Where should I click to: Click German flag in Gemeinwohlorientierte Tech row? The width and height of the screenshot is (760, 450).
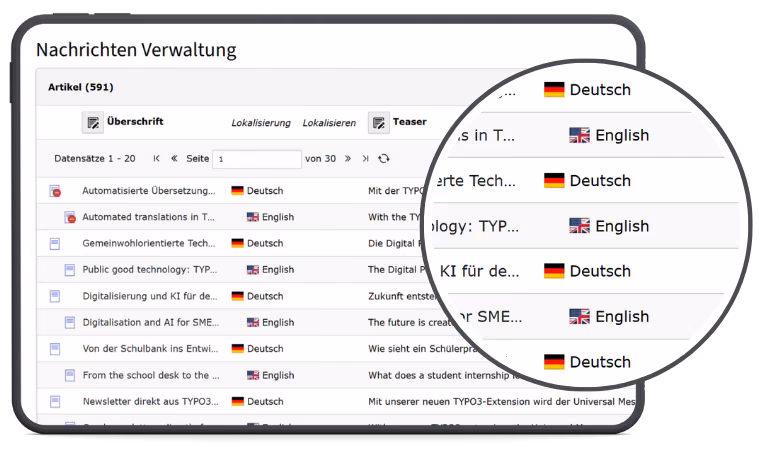tap(238, 243)
